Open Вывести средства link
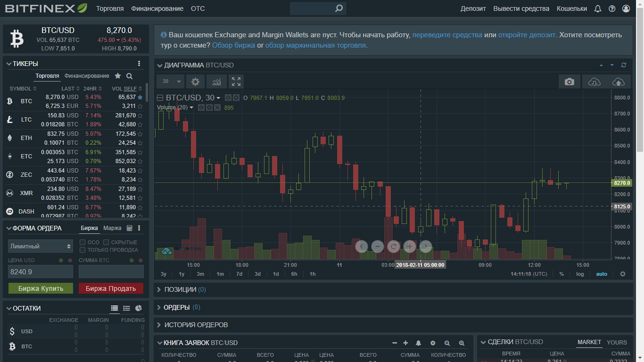 521,9
